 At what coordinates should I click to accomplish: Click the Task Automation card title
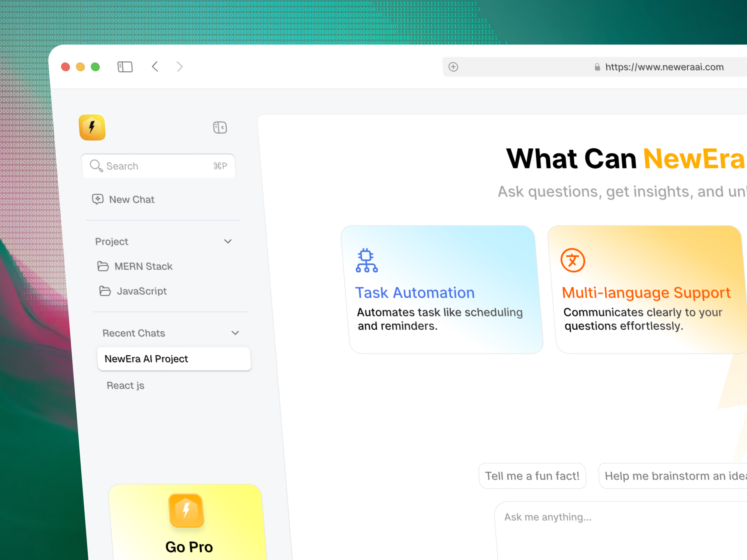(x=415, y=293)
